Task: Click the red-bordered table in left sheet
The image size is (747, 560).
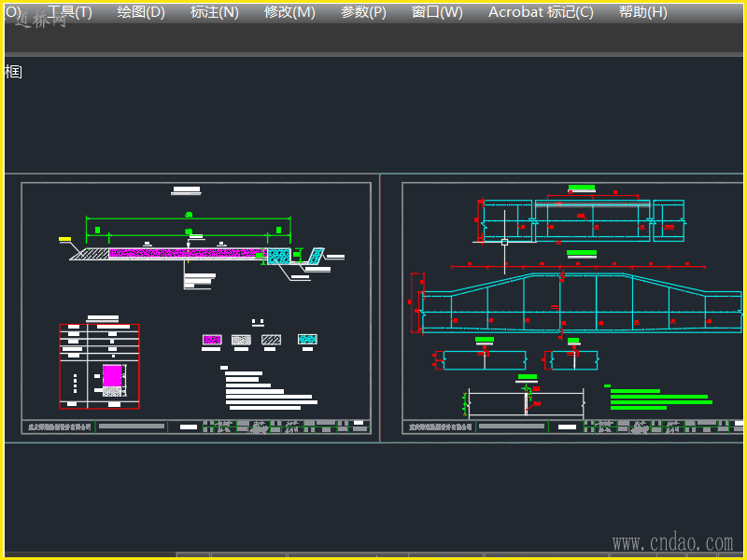Action: click(x=99, y=366)
